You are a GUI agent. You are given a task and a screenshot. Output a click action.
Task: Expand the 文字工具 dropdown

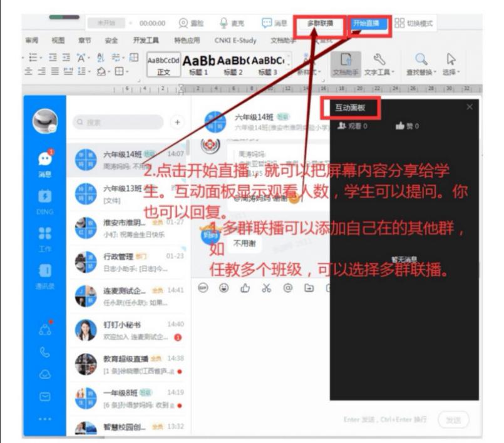coord(380,72)
